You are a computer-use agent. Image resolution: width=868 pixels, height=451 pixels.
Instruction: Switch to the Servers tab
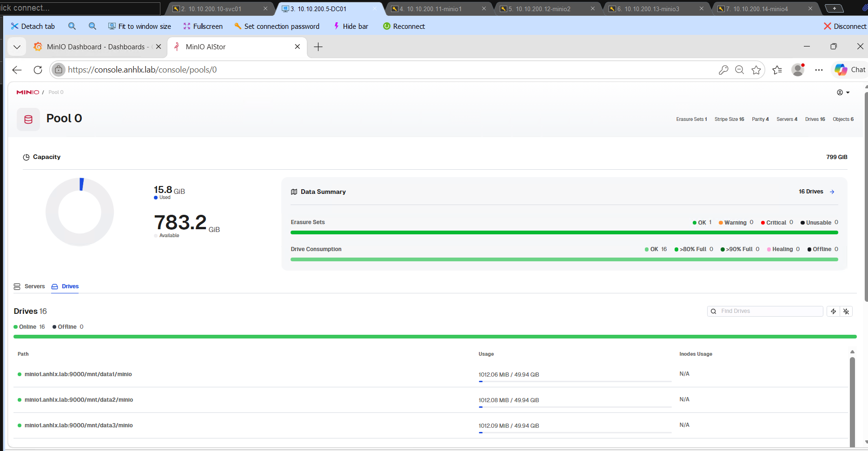(x=29, y=286)
